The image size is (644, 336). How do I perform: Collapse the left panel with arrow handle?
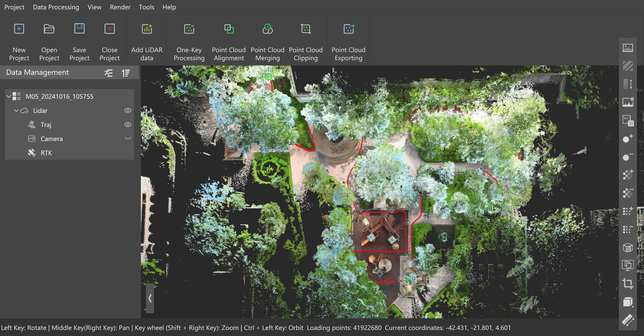point(150,298)
